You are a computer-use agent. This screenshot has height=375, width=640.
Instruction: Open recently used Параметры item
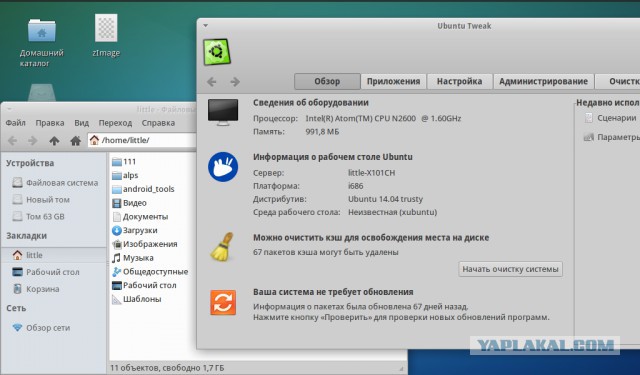coord(612,137)
